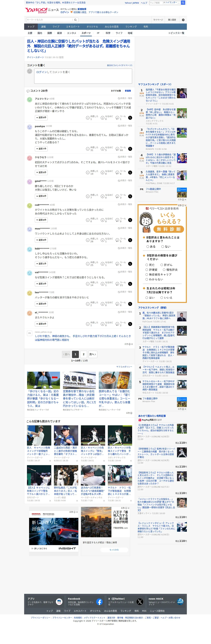Viewport: 211px width, 644px height.
Task: Close the ベリーベスト法律事務所 ad with its X
Action: [x=185, y=206]
